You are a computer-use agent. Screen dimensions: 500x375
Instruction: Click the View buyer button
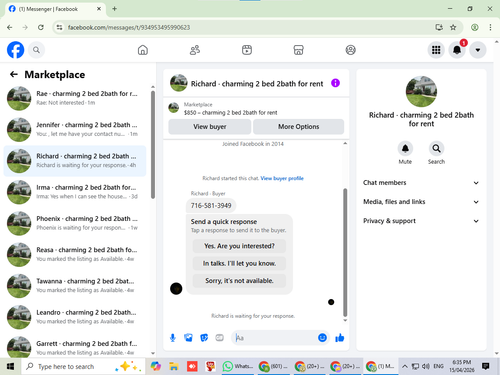[x=210, y=127]
